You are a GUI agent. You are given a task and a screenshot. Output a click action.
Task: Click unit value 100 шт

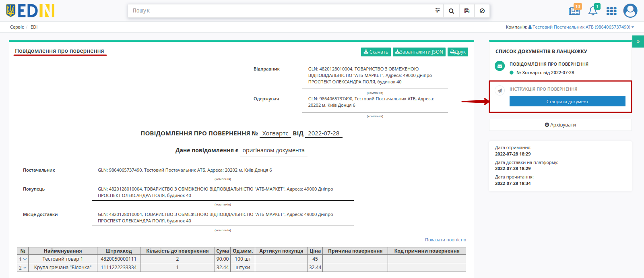[243, 259]
